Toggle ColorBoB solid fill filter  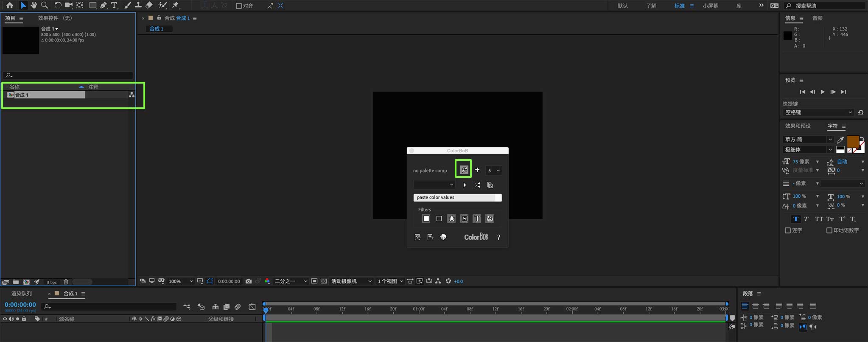coord(426,219)
